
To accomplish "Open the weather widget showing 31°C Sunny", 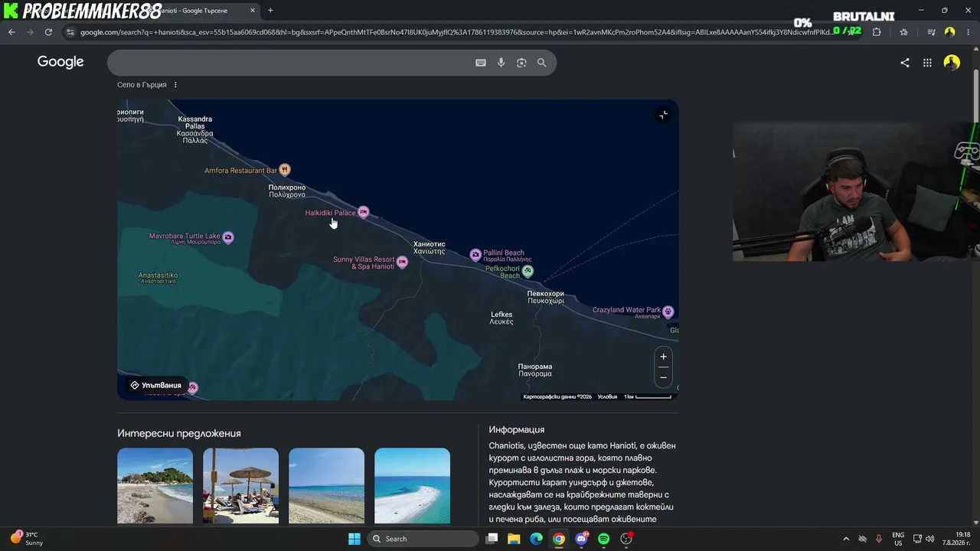I will point(28,539).
